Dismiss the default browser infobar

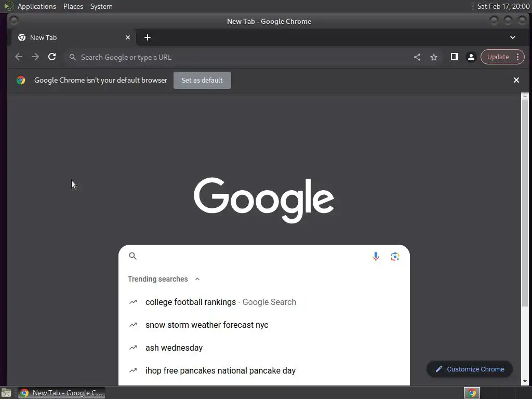516,80
